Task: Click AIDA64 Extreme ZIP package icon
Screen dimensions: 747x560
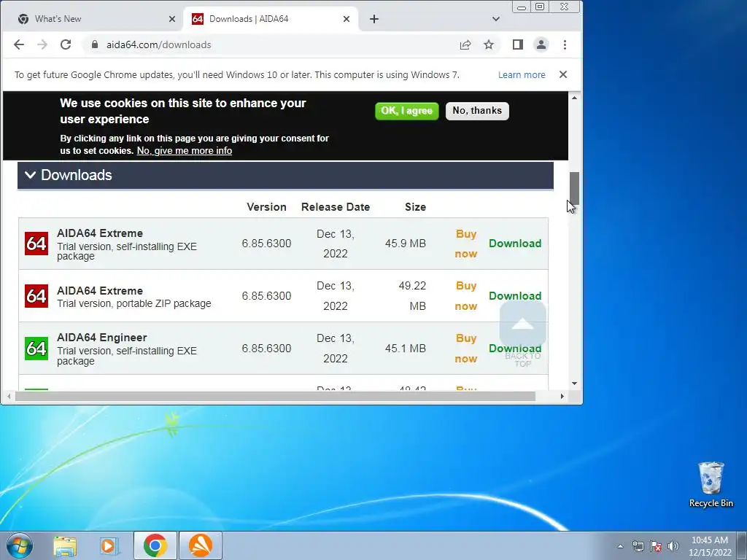Action: tap(36, 296)
